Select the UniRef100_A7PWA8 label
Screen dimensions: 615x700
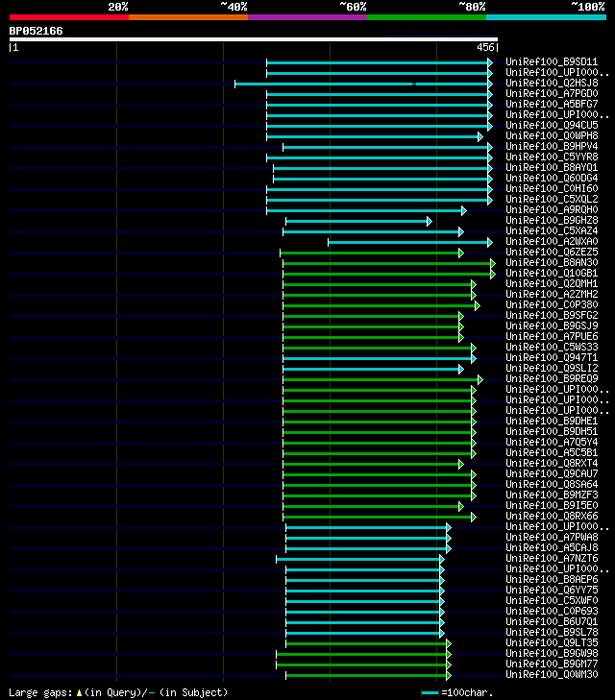552,537
